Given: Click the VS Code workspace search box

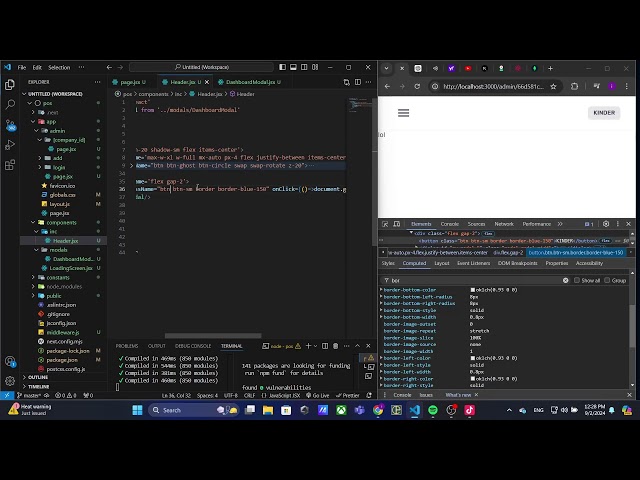Looking at the screenshot, I should coord(202,67).
